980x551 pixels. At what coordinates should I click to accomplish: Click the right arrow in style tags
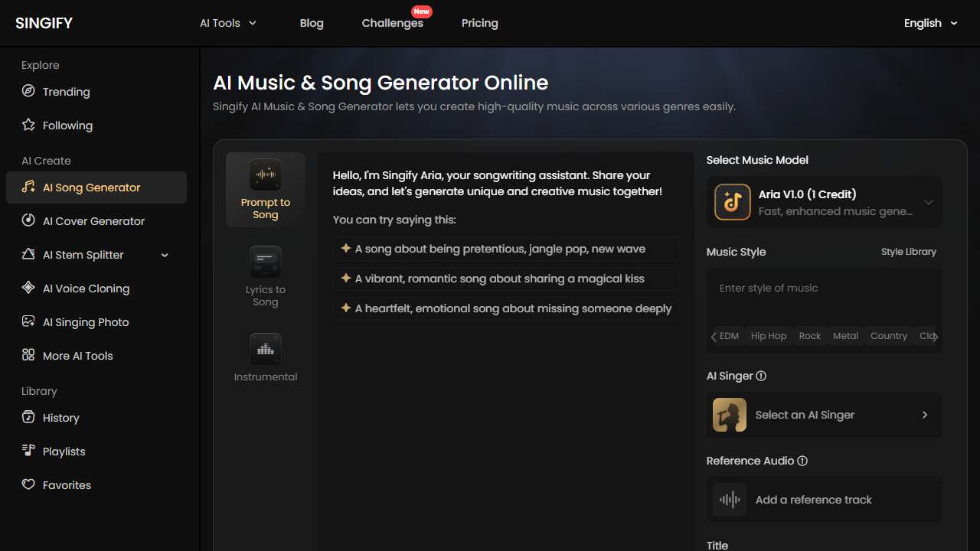936,336
